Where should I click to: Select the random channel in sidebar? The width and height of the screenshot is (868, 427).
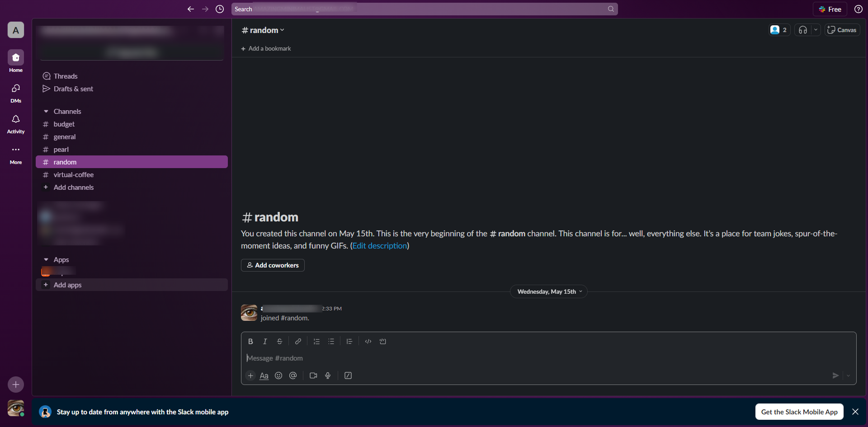(132, 162)
